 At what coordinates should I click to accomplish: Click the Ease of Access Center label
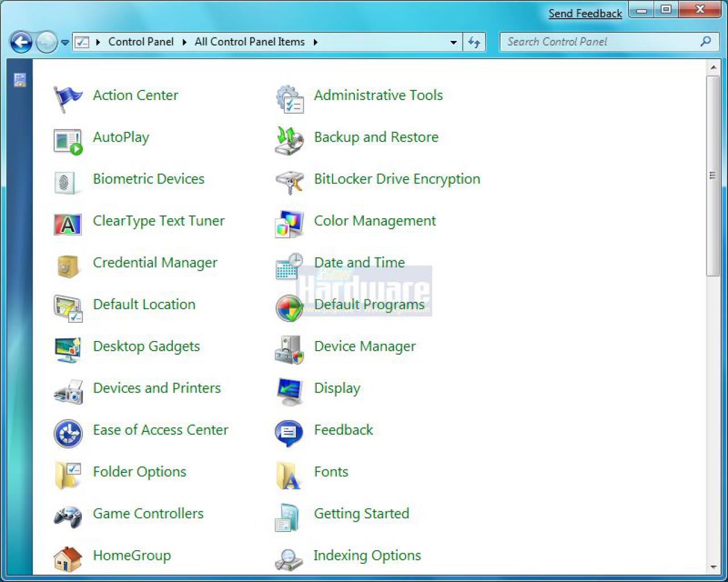[x=160, y=430]
